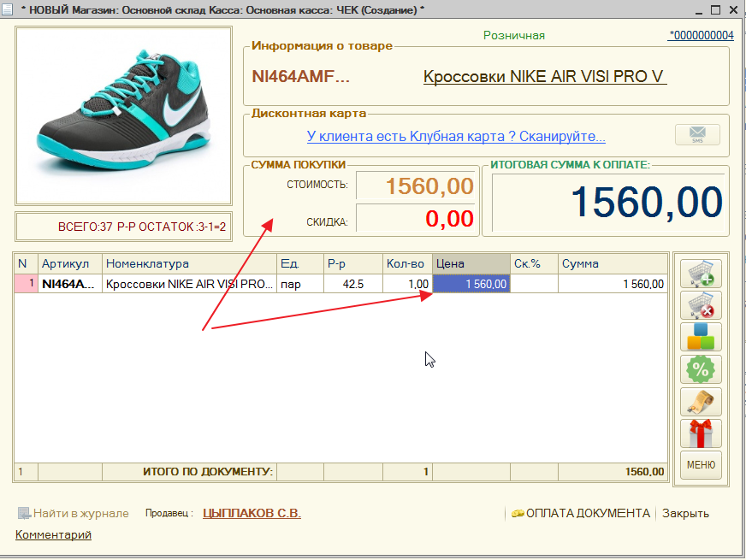Open the receipt scroll icon button
The width and height of the screenshot is (746, 560).
point(701,402)
